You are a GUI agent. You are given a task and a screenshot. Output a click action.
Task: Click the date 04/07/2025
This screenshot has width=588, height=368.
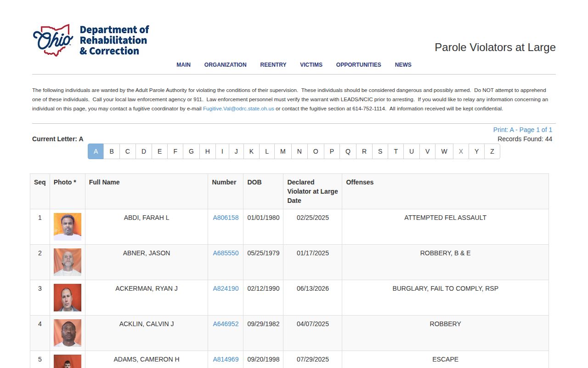click(313, 324)
